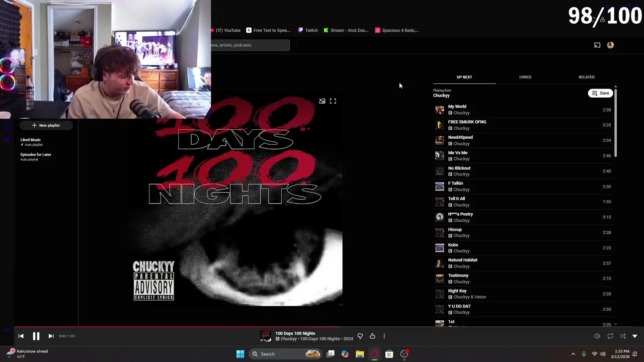Open Task View on taskbar
This screenshot has height=362, width=644.
coord(331,354)
